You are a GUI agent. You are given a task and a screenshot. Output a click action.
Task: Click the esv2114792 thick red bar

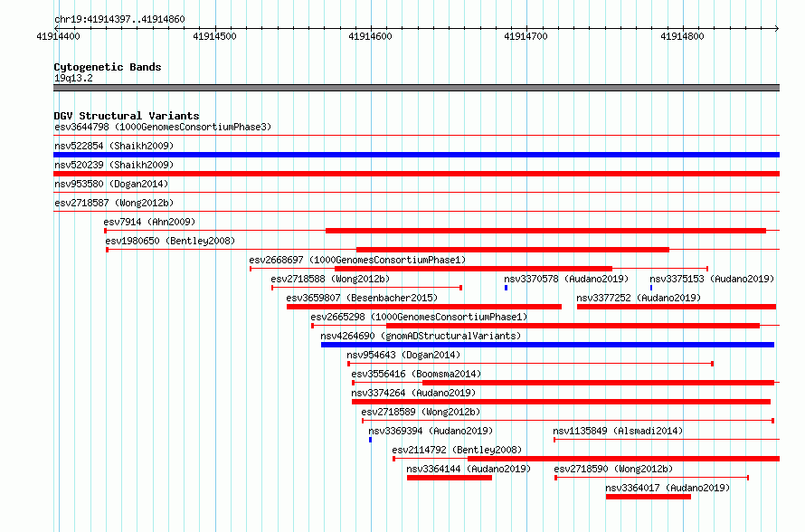[624, 459]
